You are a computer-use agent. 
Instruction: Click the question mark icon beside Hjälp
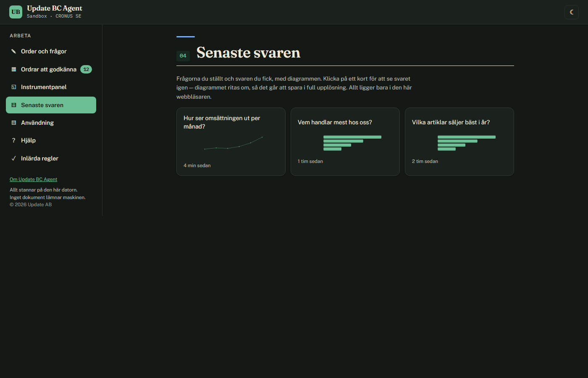[x=14, y=140]
